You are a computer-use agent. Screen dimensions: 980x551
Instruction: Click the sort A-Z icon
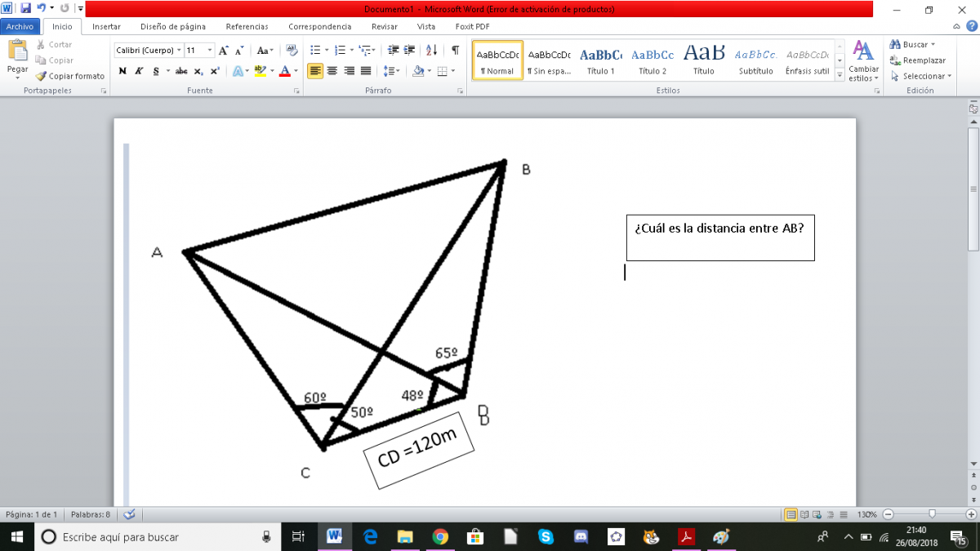click(x=432, y=51)
